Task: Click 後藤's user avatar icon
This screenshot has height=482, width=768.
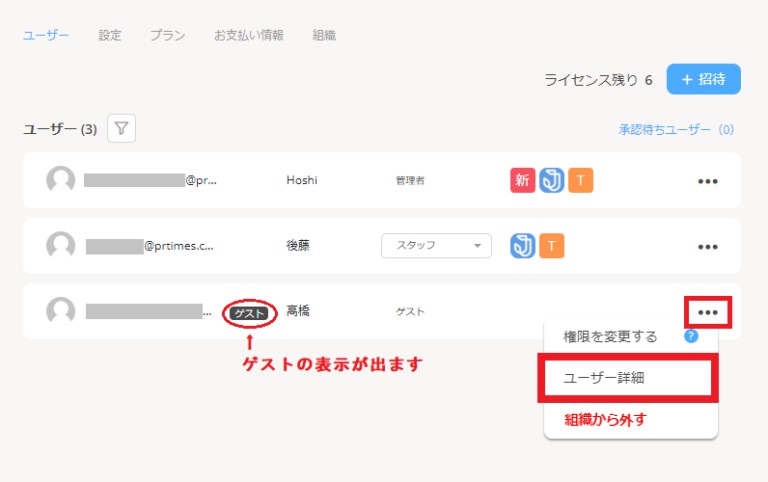Action: [x=61, y=245]
